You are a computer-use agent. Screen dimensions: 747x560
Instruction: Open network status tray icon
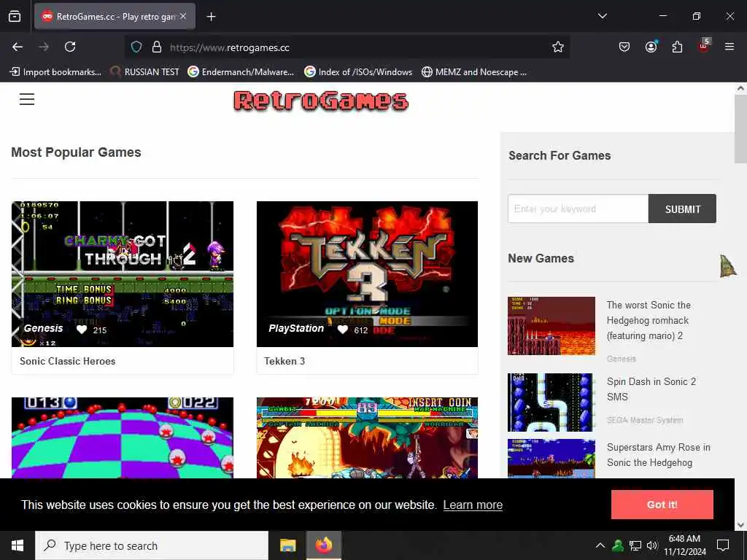pos(635,545)
